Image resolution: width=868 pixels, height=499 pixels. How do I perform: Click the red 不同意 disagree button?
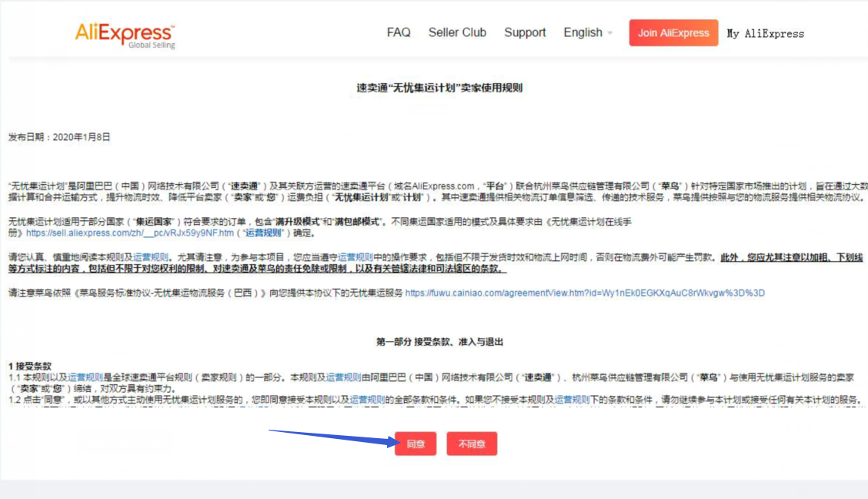click(472, 444)
